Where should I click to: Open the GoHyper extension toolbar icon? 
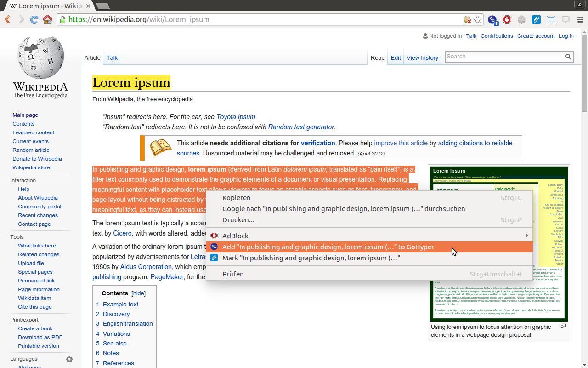pos(492,20)
